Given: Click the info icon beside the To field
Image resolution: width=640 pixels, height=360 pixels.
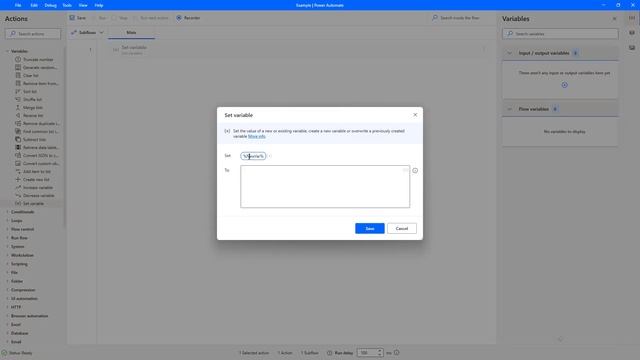Looking at the screenshot, I should click(x=415, y=171).
